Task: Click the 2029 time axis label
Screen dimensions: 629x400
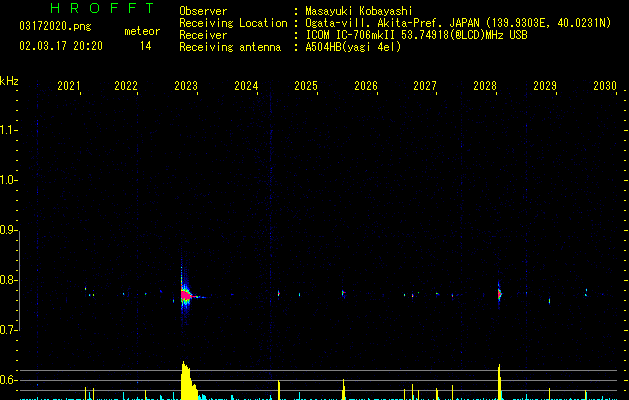Action: tap(545, 86)
